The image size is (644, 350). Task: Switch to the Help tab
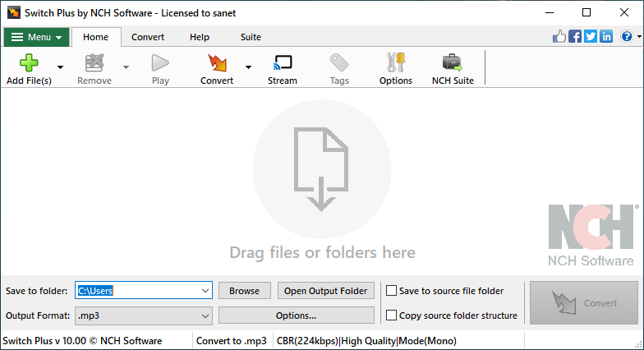click(200, 37)
